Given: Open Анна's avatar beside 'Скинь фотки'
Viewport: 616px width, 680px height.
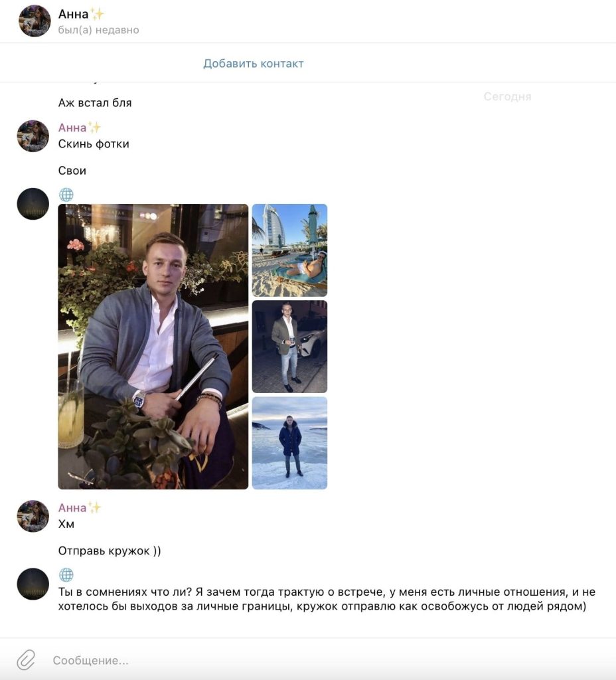Looking at the screenshot, I should pyautogui.click(x=33, y=135).
